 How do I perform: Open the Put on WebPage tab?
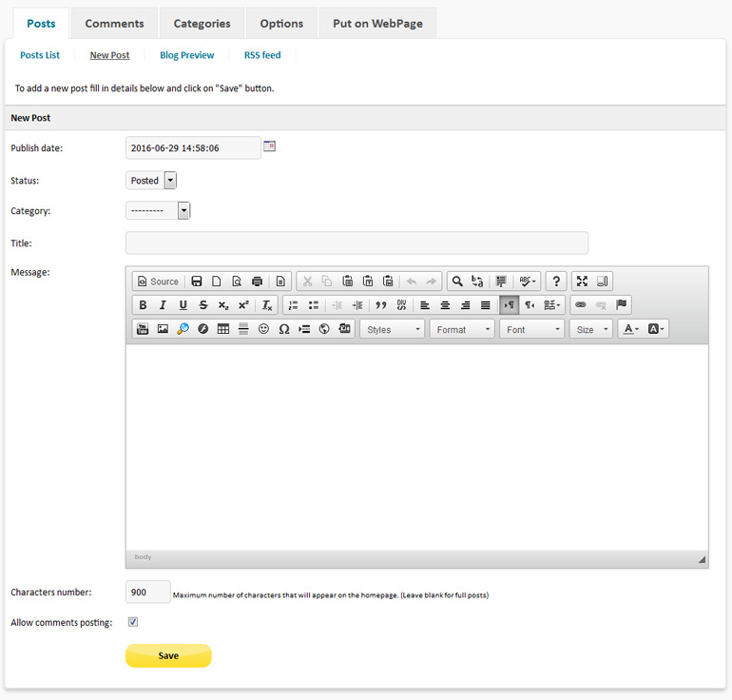click(x=377, y=24)
